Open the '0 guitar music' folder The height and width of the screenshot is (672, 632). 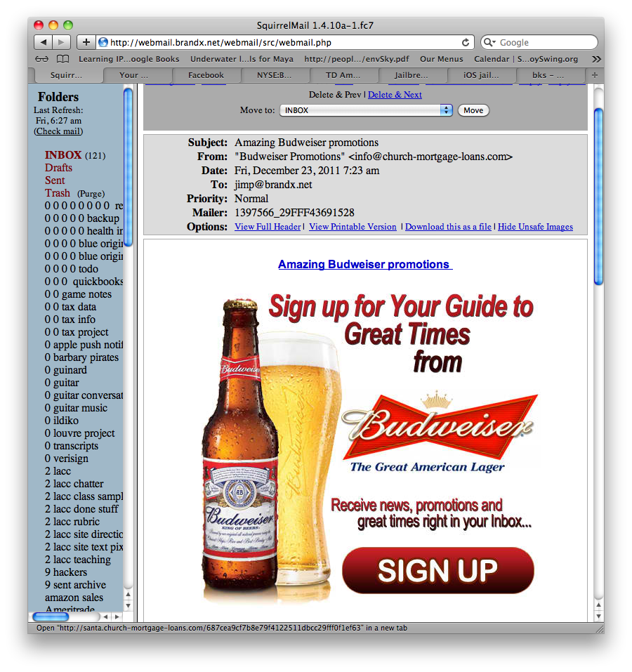(x=76, y=407)
